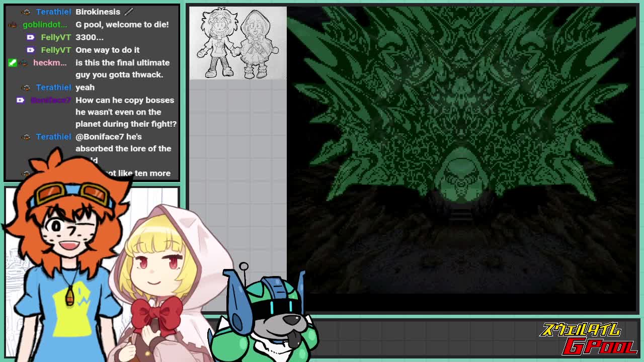Screen dimensions: 644x362
Task: Click the badge beside Terathiel's yeah message
Action: (27, 87)
